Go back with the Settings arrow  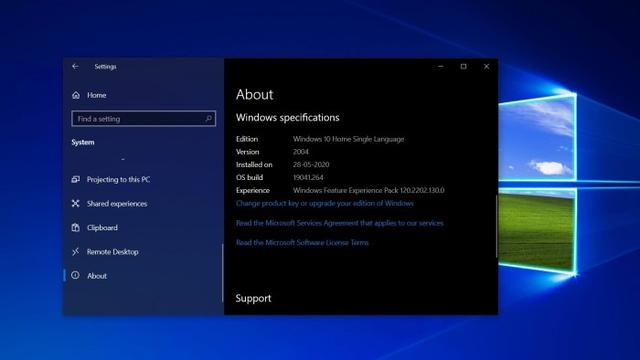75,66
